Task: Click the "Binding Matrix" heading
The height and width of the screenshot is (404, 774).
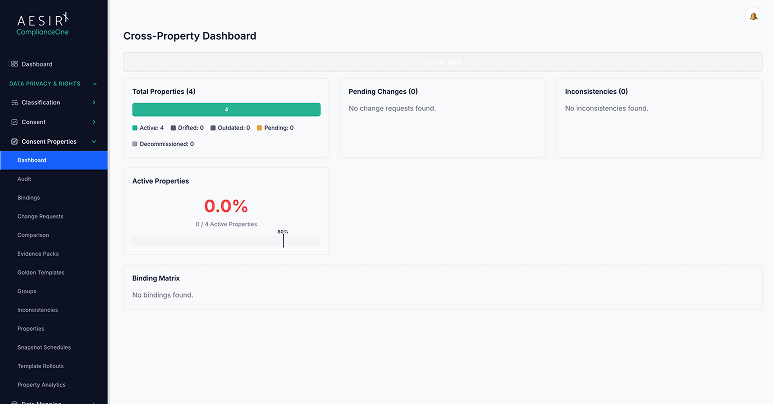Action: tap(156, 279)
